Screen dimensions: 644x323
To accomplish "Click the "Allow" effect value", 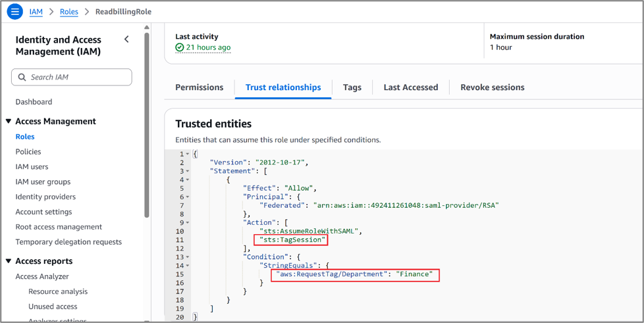I will click(299, 188).
